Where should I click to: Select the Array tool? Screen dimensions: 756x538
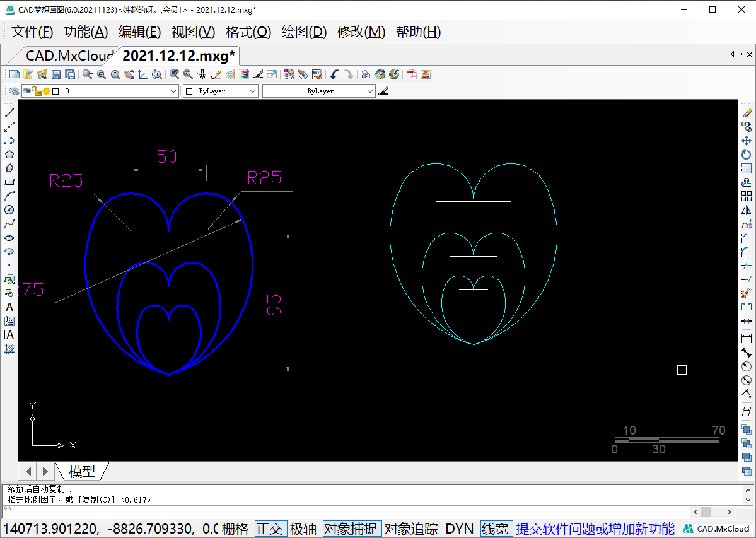click(747, 196)
